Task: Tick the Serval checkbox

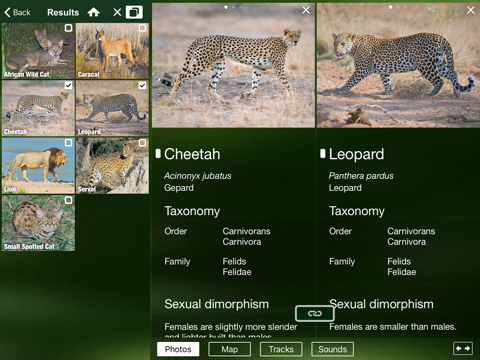Action: pos(142,143)
